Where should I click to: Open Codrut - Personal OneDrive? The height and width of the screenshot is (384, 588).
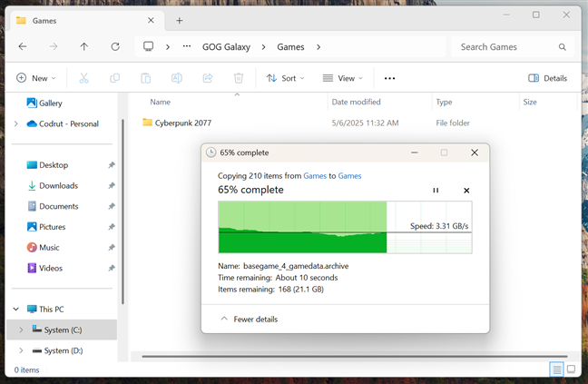(63, 123)
